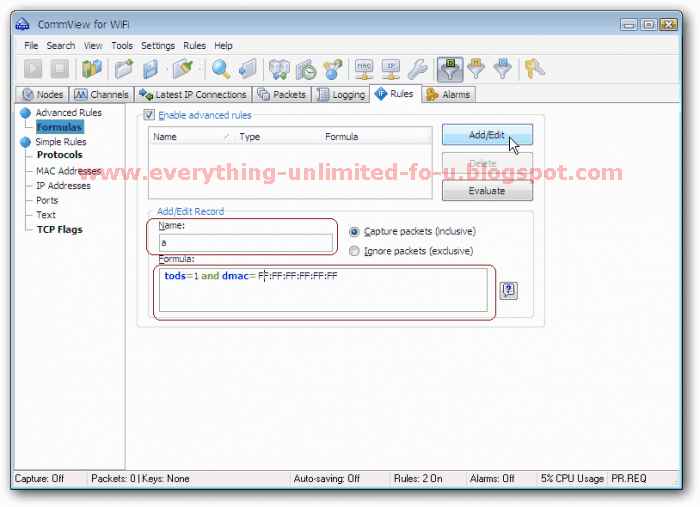Switch to the Latest IP Connections tab
The width and height of the screenshot is (700, 507).
point(193,95)
